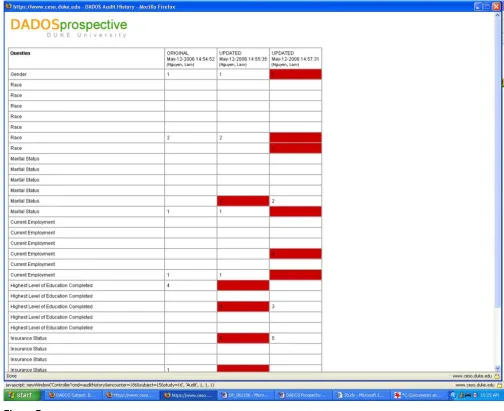Click the Done status bar text
This screenshot has height=411, width=504.
click(x=11, y=376)
